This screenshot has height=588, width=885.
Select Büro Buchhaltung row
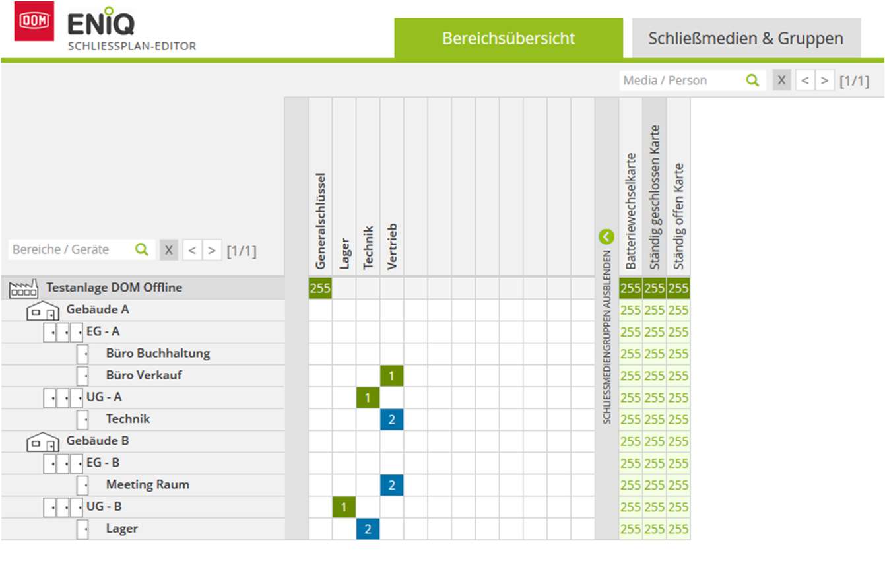tap(143, 354)
